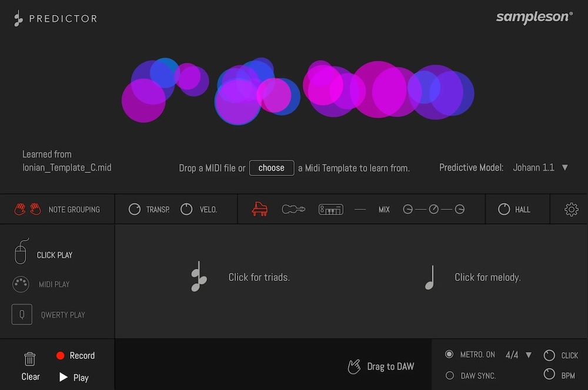Click the HALL label
Image resolution: width=588 pixels, height=390 pixels.
pyautogui.click(x=522, y=209)
